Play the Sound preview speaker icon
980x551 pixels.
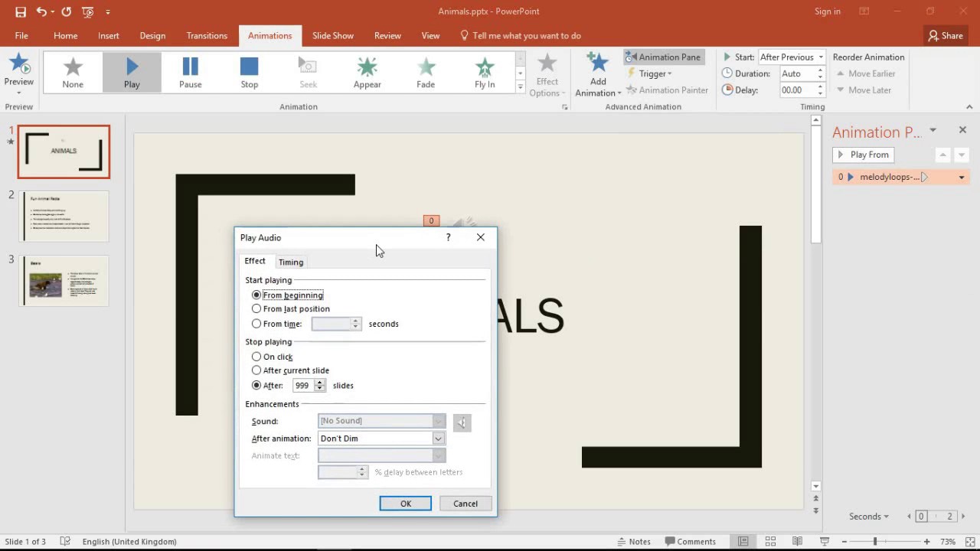[x=462, y=422]
